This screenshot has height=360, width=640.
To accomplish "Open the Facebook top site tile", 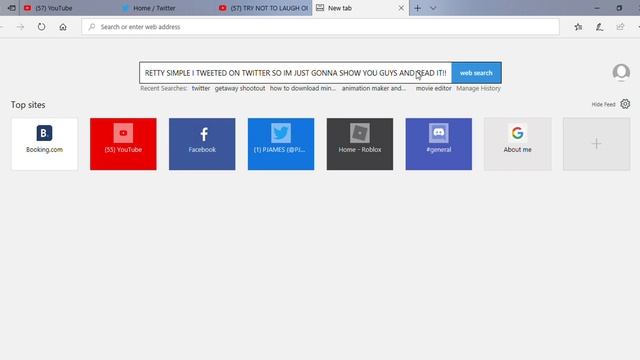I will pos(202,144).
